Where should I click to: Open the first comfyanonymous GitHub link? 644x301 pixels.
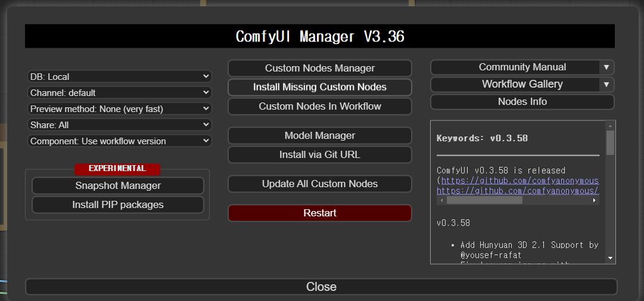[520, 181]
